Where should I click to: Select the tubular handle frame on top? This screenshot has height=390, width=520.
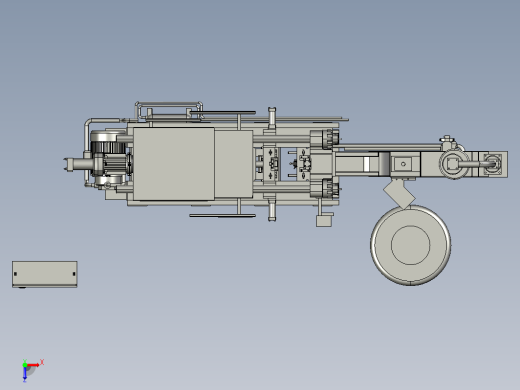[x=169, y=110]
